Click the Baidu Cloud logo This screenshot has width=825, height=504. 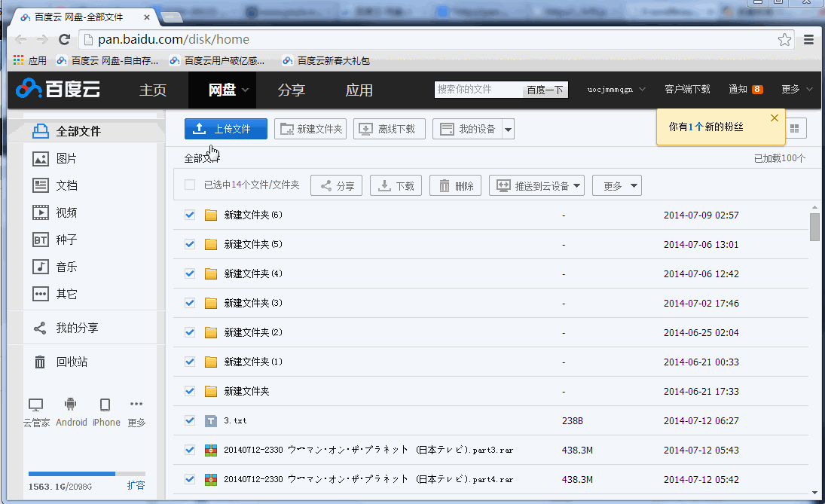pos(58,90)
